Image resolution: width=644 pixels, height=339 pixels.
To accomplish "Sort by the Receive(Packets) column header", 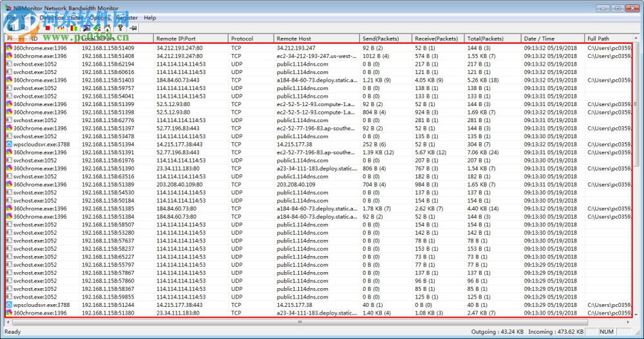I will [x=438, y=38].
